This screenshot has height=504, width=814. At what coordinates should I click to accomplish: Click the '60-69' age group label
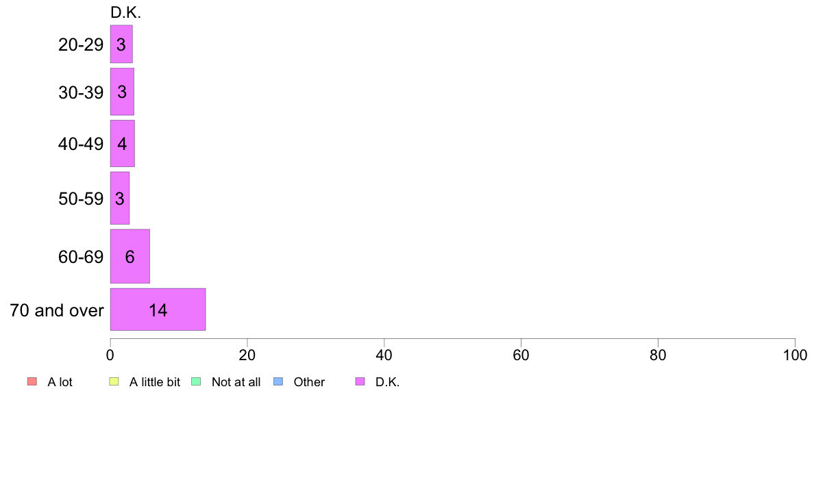pyautogui.click(x=81, y=257)
